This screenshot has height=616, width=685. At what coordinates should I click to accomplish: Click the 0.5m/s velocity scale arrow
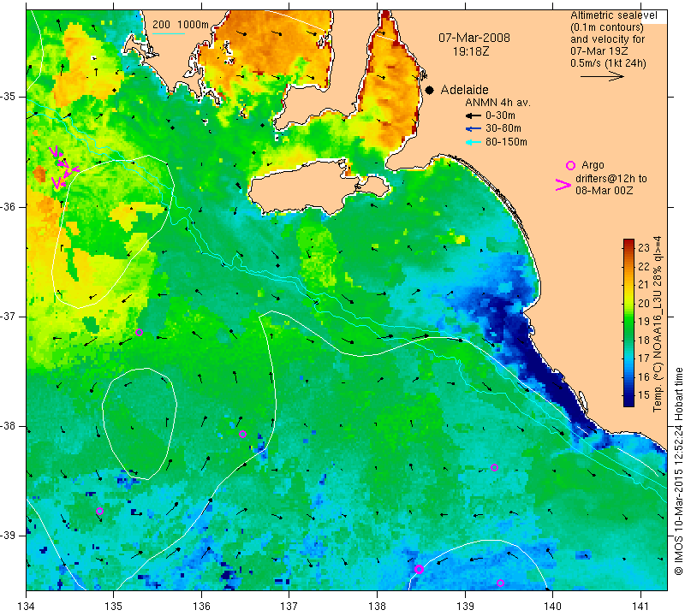click(602, 76)
